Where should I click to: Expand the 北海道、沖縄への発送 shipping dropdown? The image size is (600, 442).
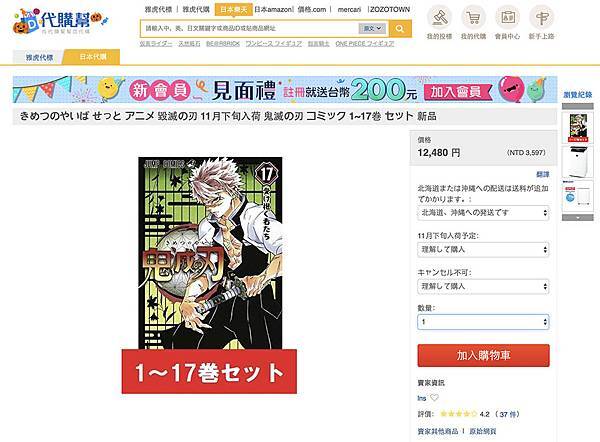[483, 213]
